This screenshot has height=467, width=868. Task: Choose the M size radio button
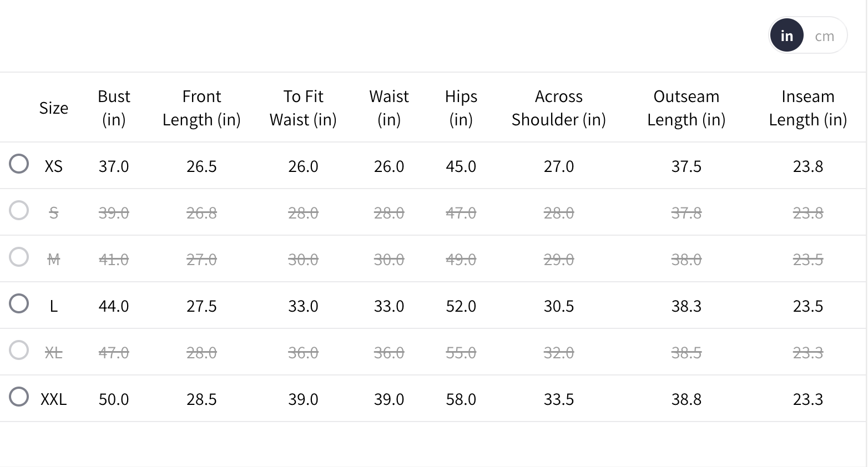(x=19, y=257)
